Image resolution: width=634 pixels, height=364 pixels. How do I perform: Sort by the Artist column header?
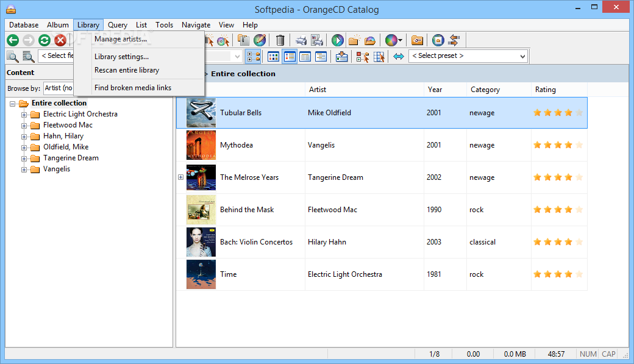point(364,90)
